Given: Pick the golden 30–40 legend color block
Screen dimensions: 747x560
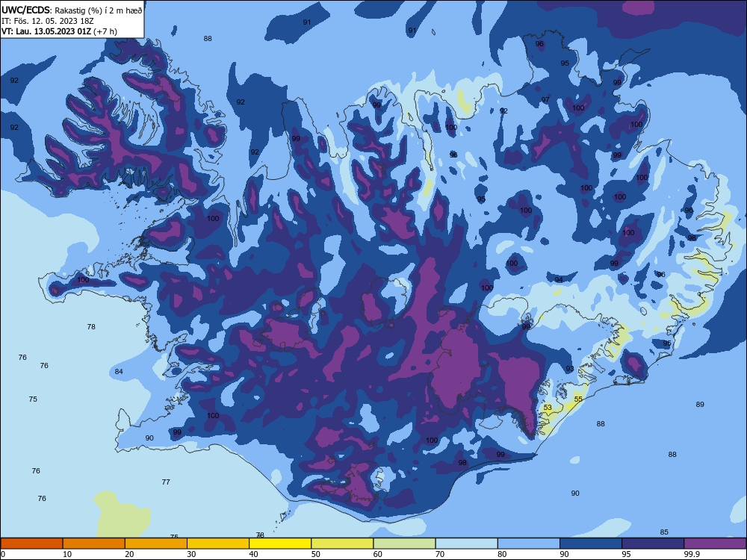Looking at the screenshot, I should (218, 544).
